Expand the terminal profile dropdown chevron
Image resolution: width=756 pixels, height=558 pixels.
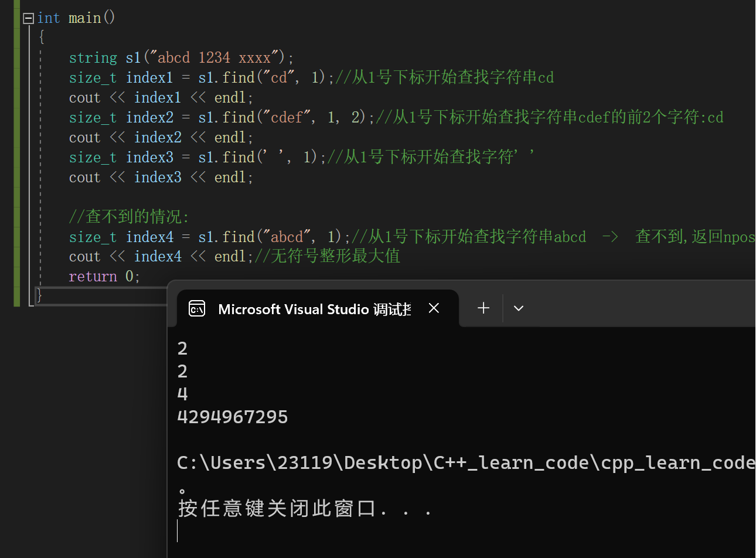pos(519,308)
